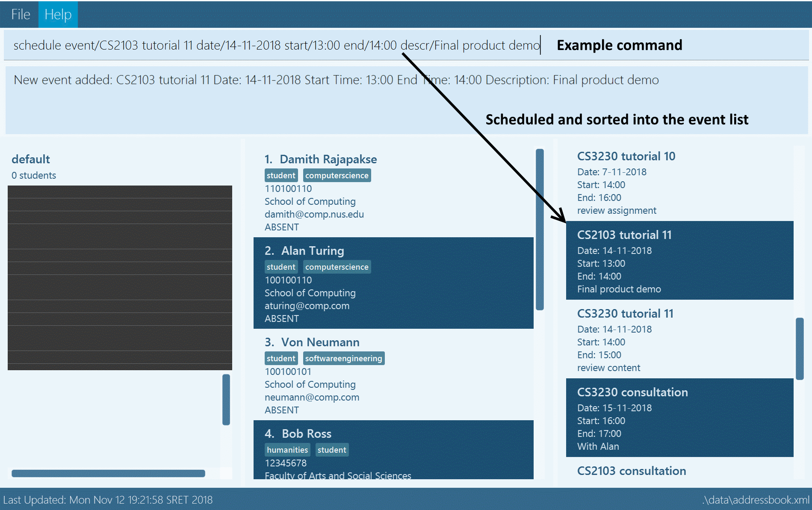812x510 pixels.
Task: Select the default group card
Action: [x=120, y=167]
